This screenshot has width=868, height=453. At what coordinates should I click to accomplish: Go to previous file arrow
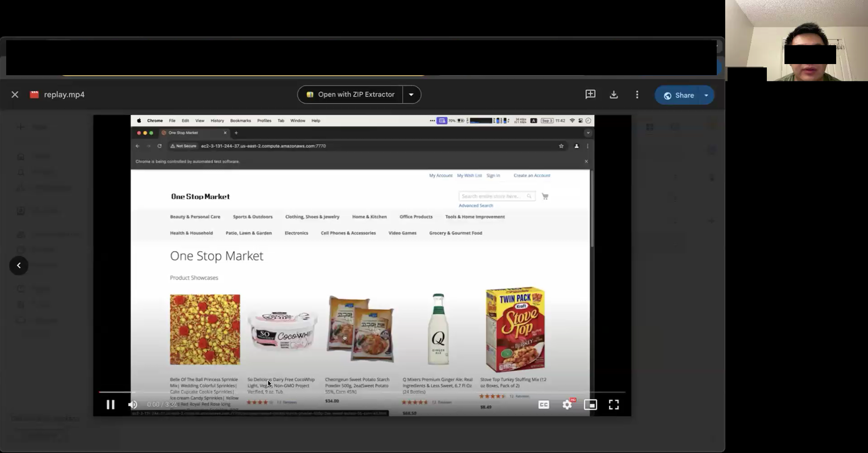click(19, 265)
